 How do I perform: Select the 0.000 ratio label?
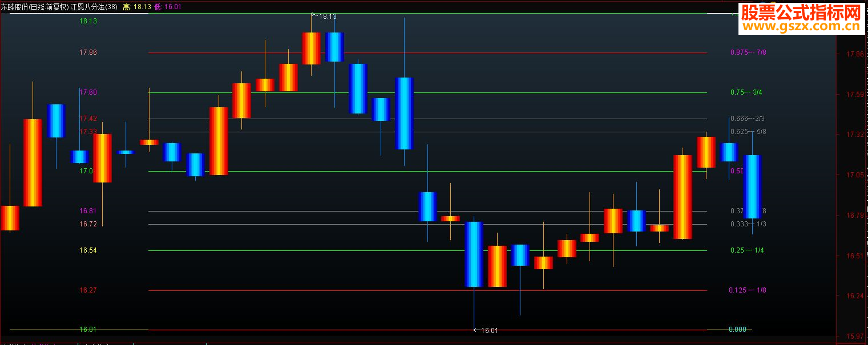pos(737,330)
